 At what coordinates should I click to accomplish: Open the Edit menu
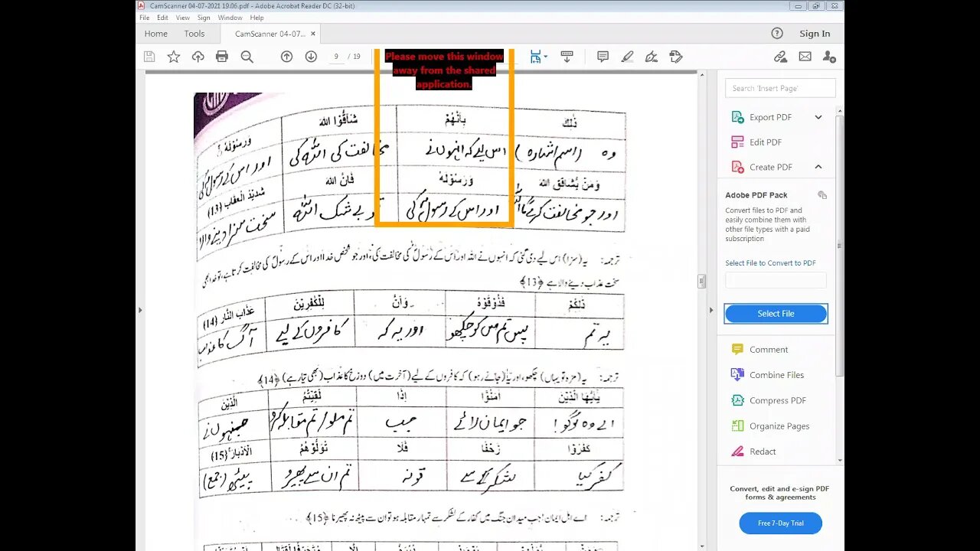coord(162,18)
